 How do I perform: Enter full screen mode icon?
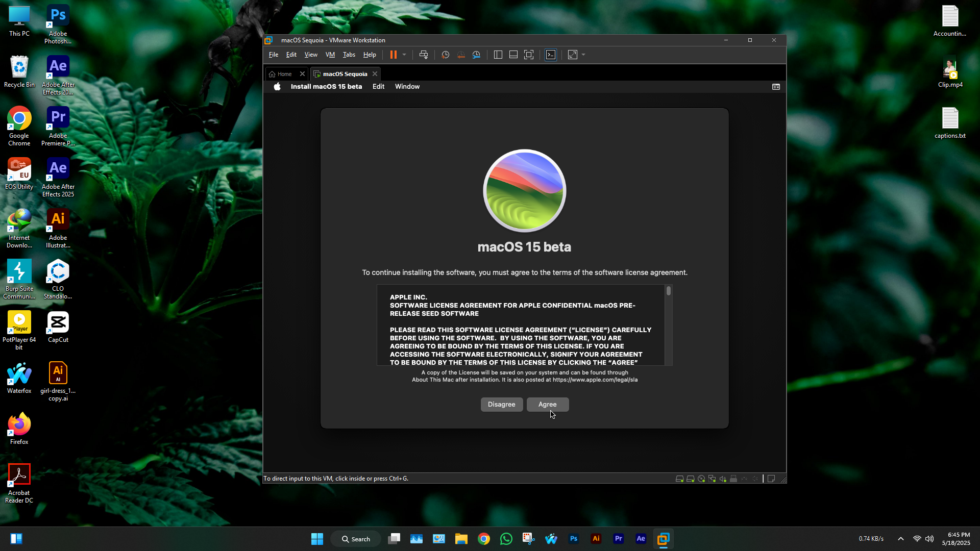[529, 55]
